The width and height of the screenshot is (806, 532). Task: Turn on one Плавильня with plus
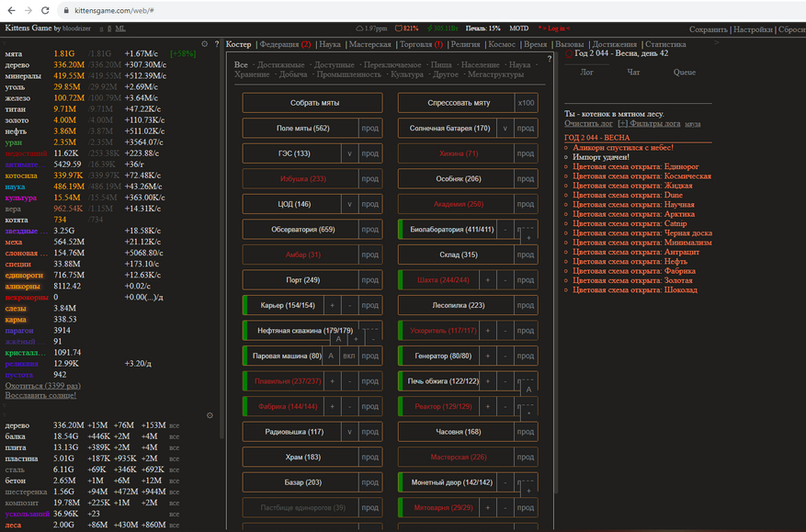click(x=332, y=381)
